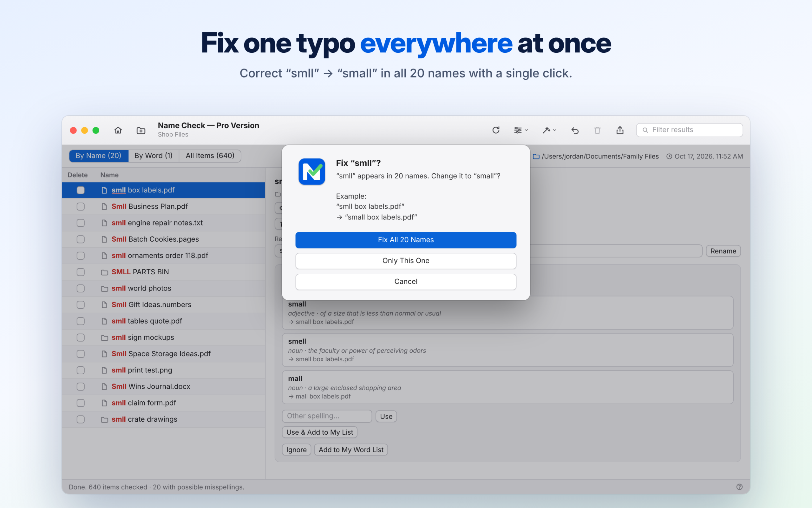Screen dimensions: 812x508
Task: Click the clock icon beside the date
Action: tap(669, 156)
